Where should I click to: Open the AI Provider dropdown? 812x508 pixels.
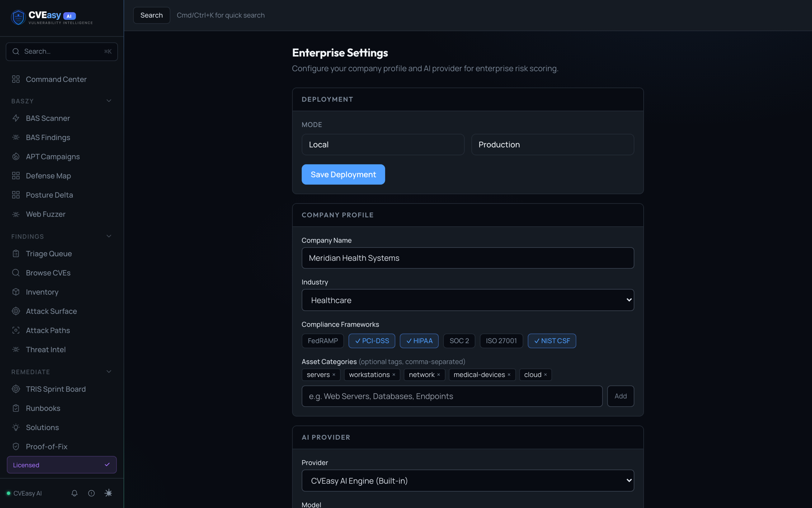pos(468,481)
